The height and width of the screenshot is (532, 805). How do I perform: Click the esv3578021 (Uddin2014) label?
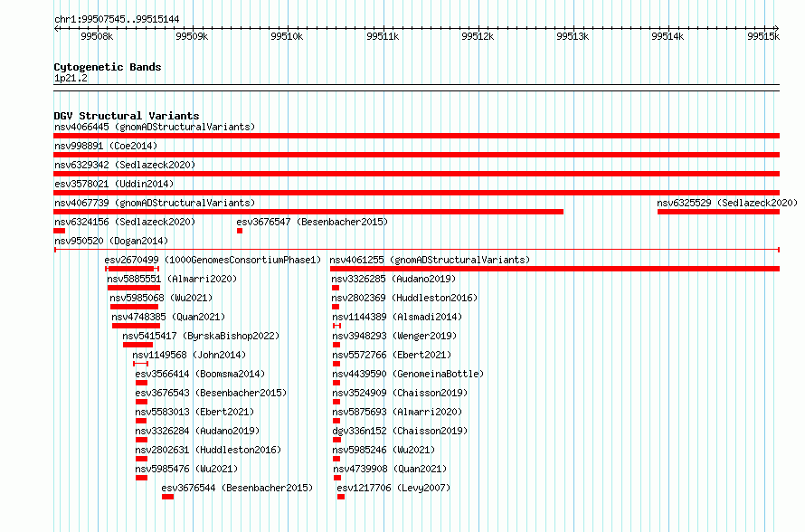(x=114, y=184)
